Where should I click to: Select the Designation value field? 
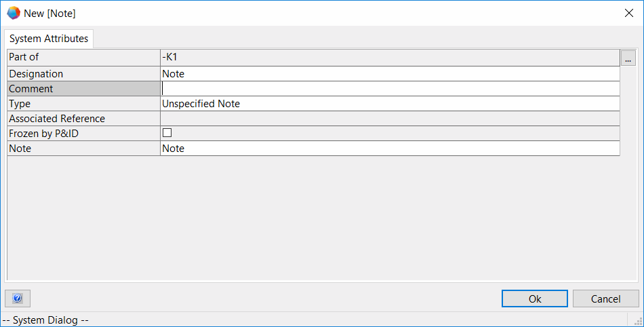(390, 74)
